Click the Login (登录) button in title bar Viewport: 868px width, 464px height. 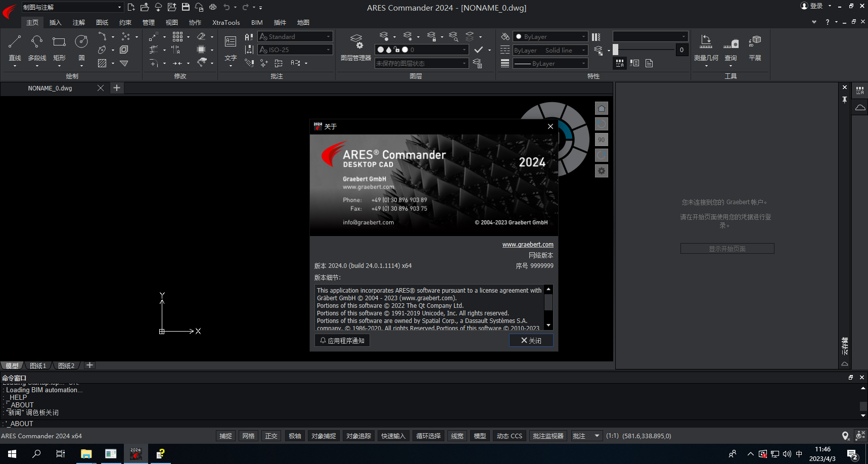812,6
